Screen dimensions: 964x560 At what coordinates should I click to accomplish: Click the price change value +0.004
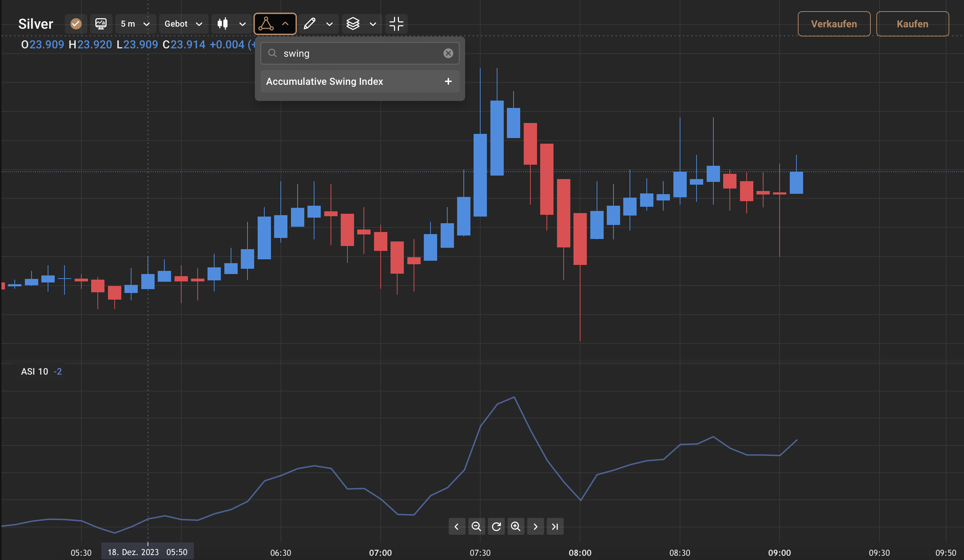click(227, 45)
